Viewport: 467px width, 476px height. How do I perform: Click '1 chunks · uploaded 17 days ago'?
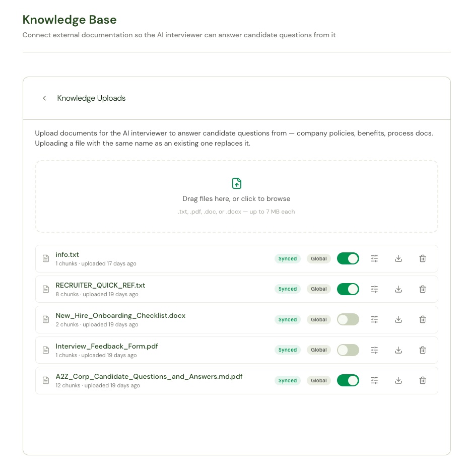pyautogui.click(x=96, y=263)
